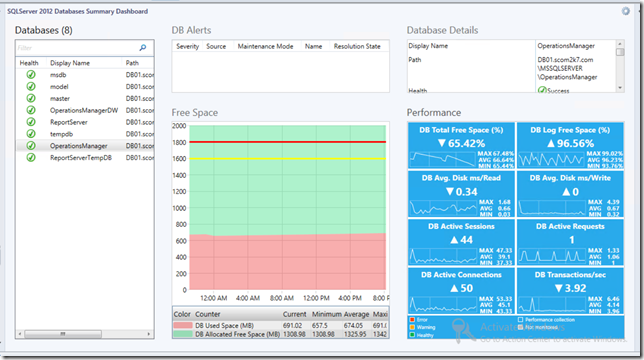Sort alerts by Resolution State column
This screenshot has width=644, height=360.
357,46
